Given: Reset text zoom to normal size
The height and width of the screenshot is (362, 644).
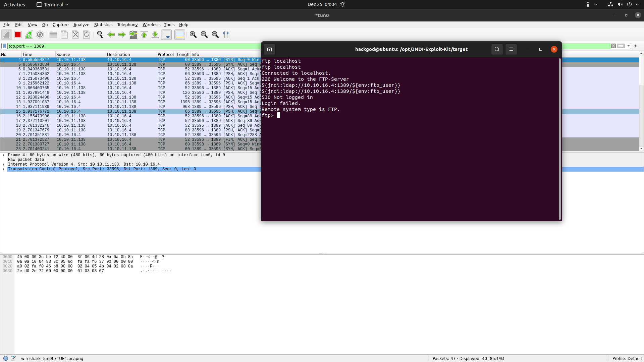Looking at the screenshot, I should [x=215, y=35].
